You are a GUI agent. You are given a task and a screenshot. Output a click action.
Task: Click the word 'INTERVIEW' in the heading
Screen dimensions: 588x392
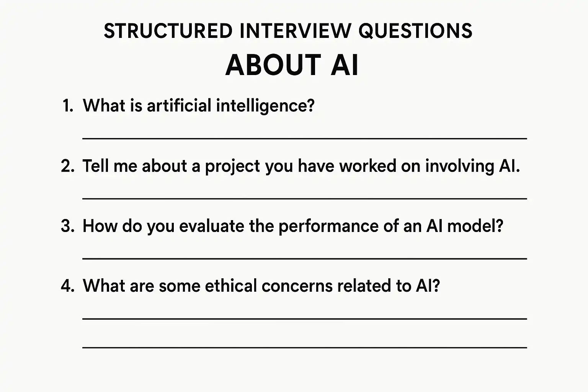295,31
